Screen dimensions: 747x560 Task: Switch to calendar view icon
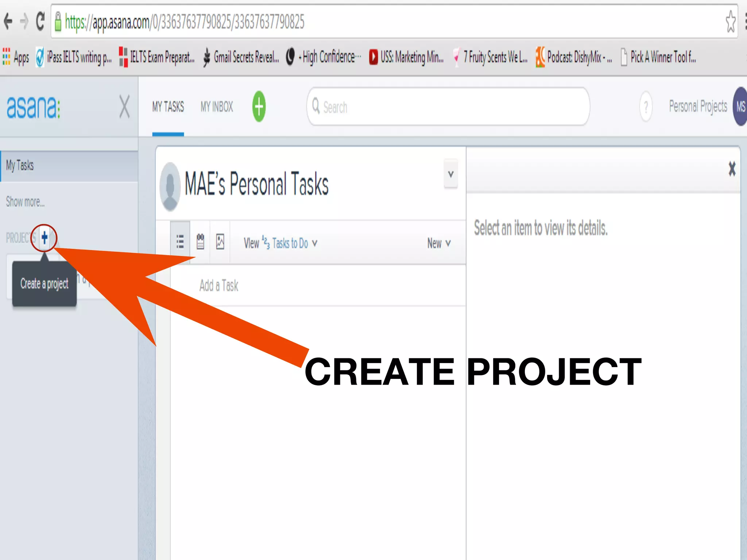200,242
